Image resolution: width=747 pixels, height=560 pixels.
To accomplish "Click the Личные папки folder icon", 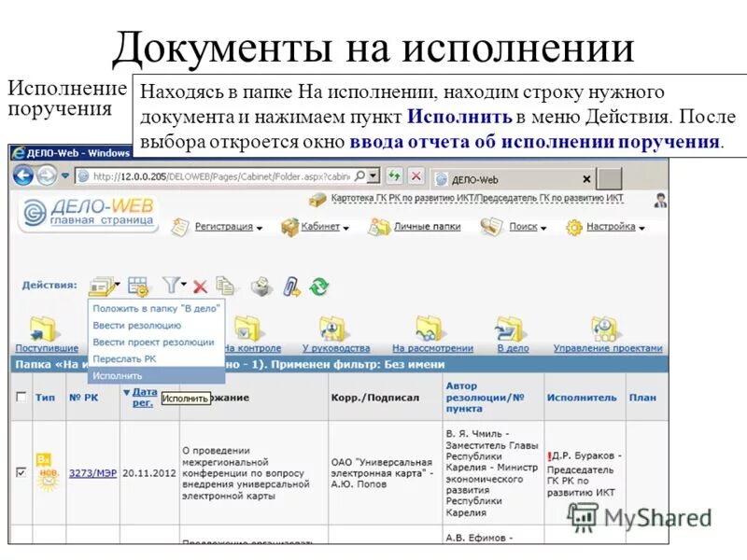I will click(x=379, y=227).
